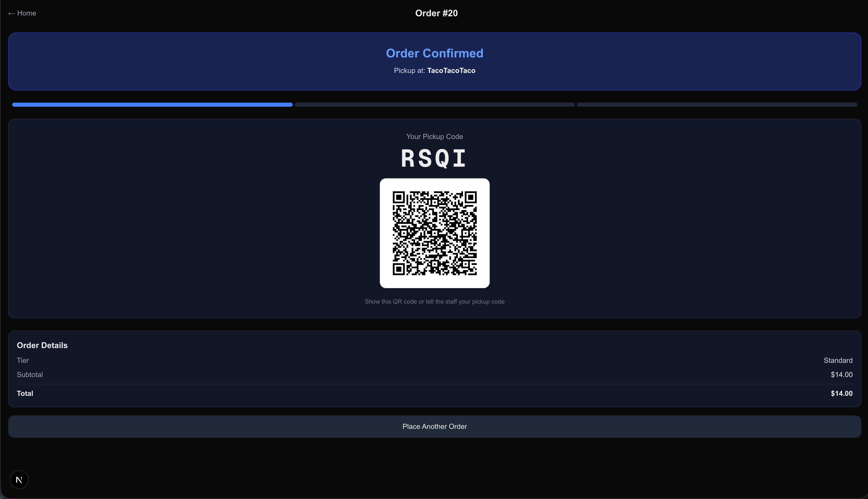
Task: Click the Tier label in Order Details
Action: pyautogui.click(x=23, y=360)
